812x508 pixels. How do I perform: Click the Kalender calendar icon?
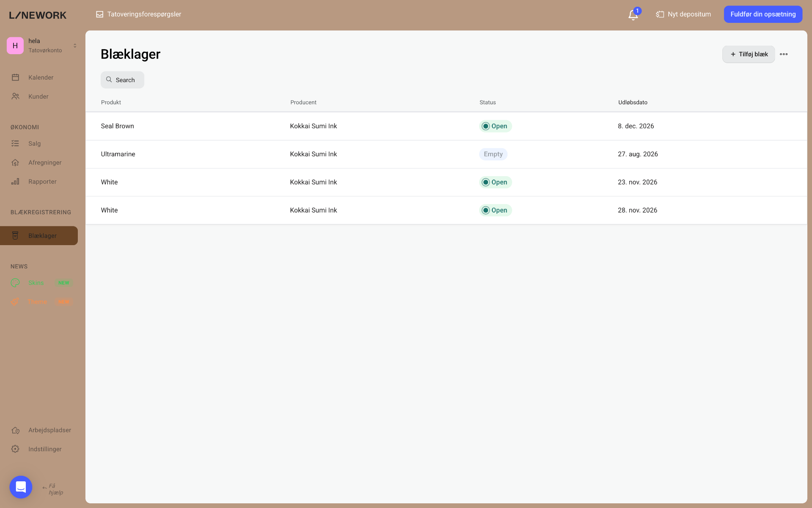16,77
